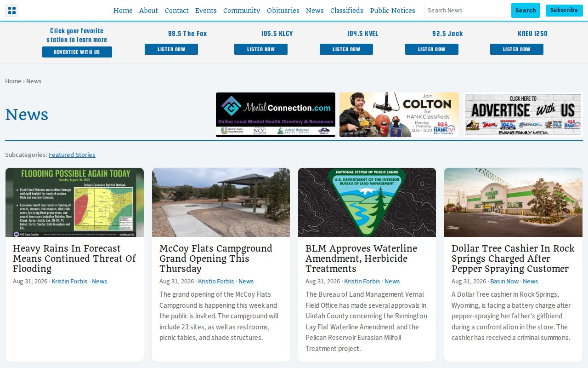Focus the Search News field
The height and width of the screenshot is (368, 588).
(x=466, y=10)
